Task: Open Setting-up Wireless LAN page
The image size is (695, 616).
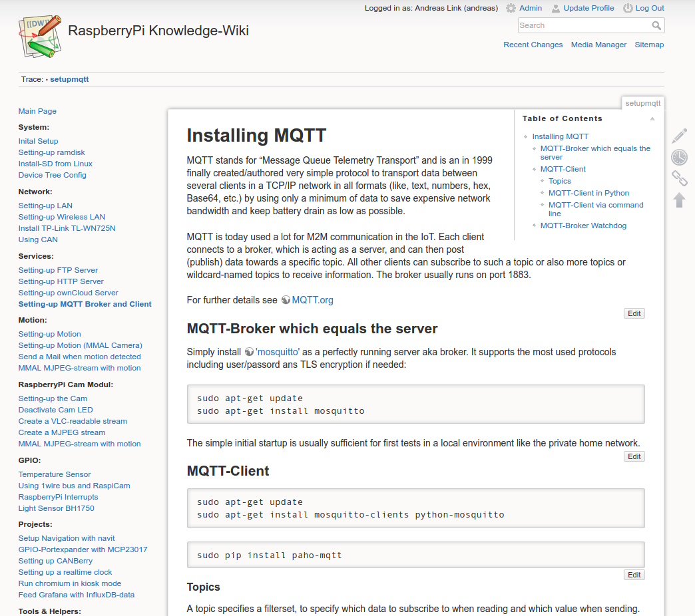Action: tap(62, 217)
